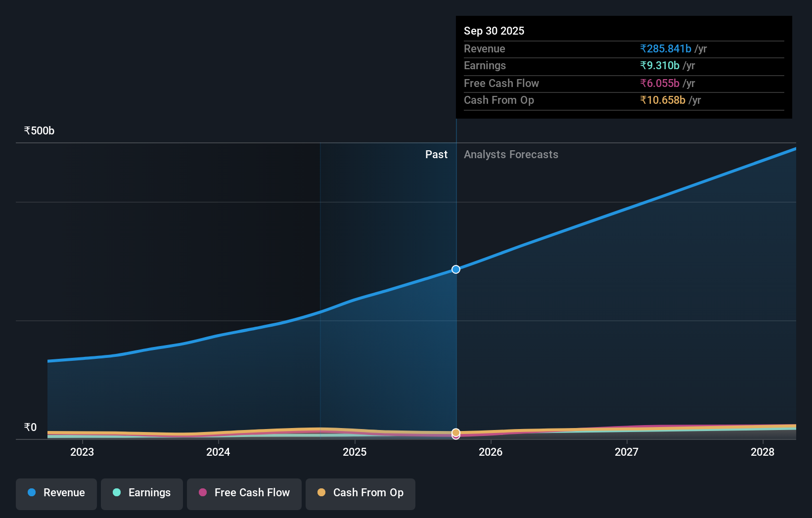Screen dimensions: 812x518
Task: Expand the Sep 30 2025 tooltip header
Action: [494, 31]
